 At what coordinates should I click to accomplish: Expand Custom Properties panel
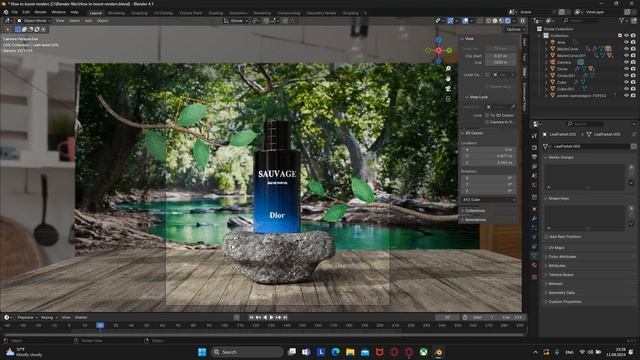click(564, 302)
